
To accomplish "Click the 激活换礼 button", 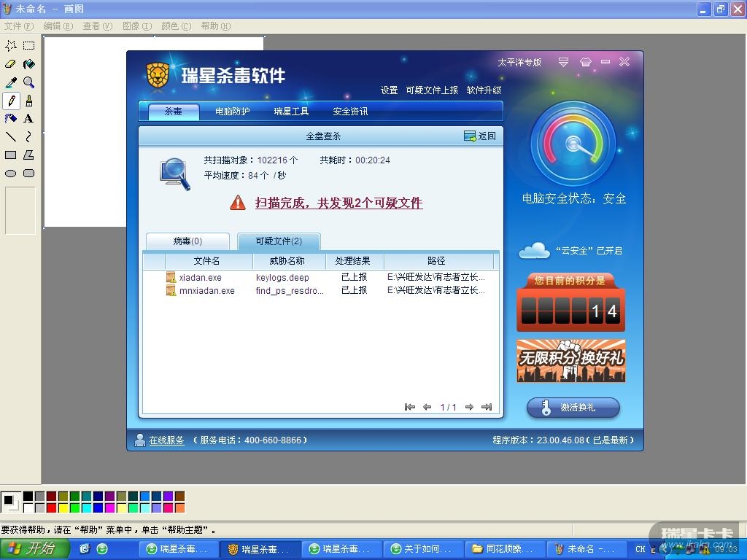I will [573, 408].
